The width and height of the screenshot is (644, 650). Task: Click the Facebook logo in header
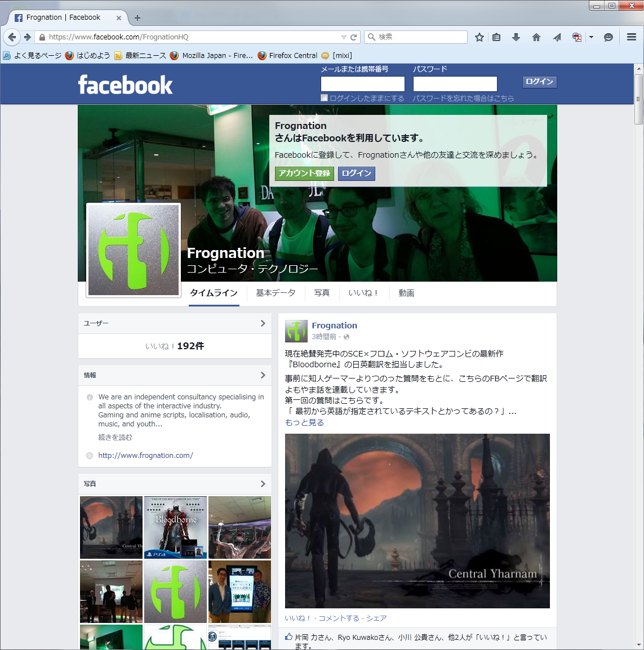point(125,84)
